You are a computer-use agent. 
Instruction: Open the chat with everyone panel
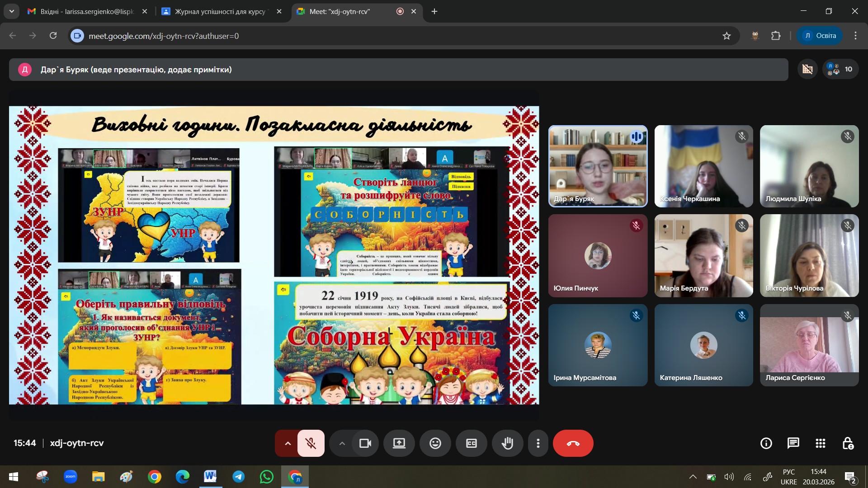[793, 443]
